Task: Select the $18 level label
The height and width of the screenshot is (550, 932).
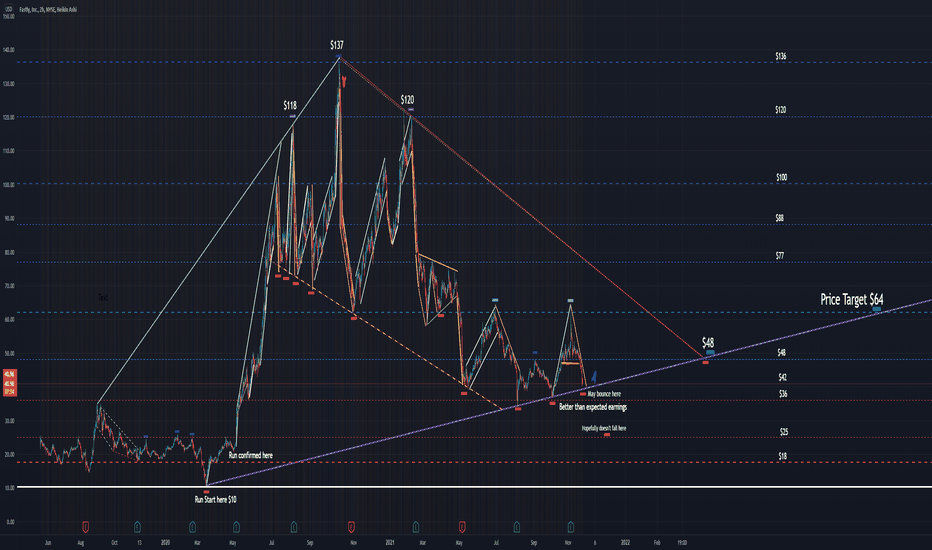Action: (x=782, y=457)
